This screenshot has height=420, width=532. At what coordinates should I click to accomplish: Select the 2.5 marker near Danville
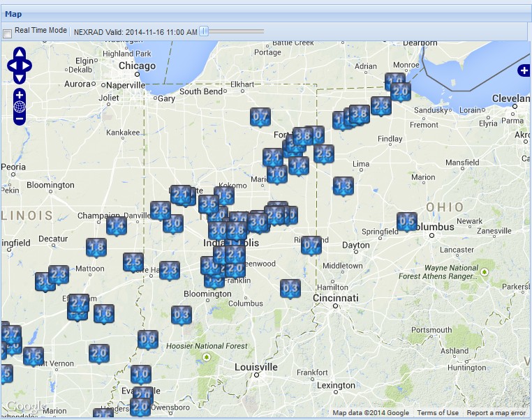pyautogui.click(x=161, y=211)
